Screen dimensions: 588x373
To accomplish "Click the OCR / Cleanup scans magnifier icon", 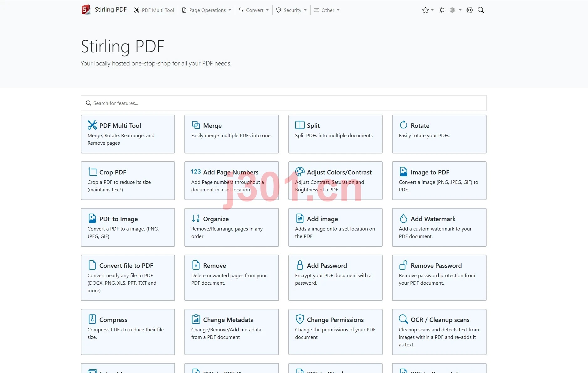I will point(404,319).
